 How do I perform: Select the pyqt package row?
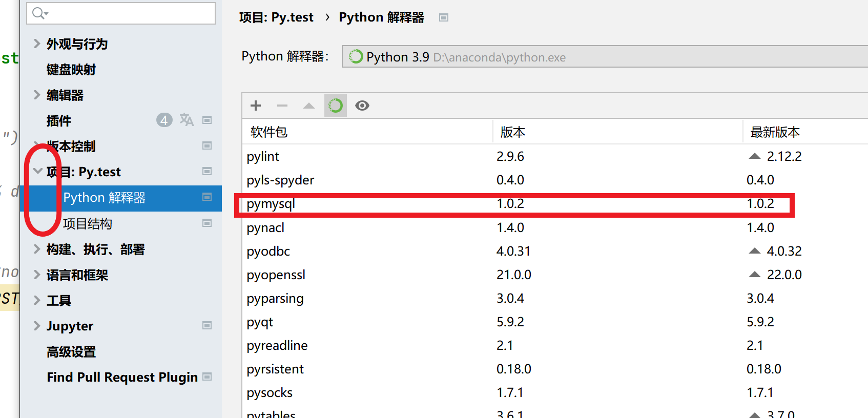(555, 322)
